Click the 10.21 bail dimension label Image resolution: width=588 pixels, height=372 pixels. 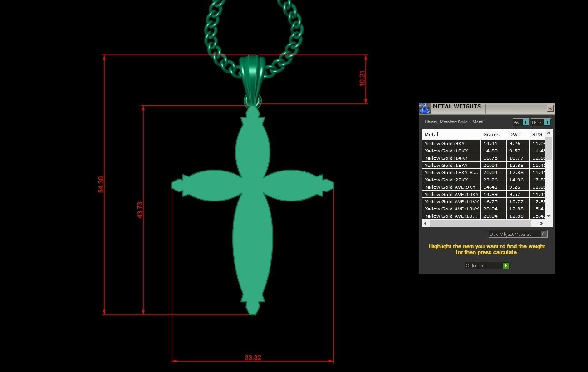362,78
